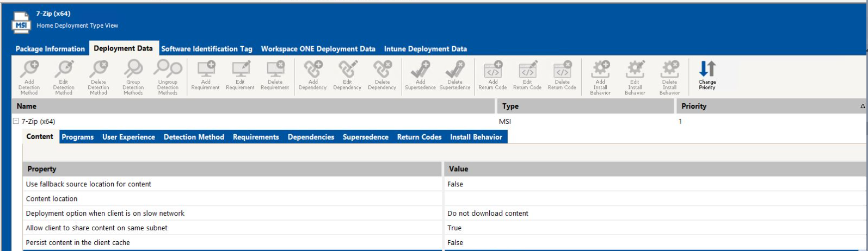Image resolution: width=868 pixels, height=251 pixels.
Task: Click the Add Install Behavior icon
Action: 600,70
